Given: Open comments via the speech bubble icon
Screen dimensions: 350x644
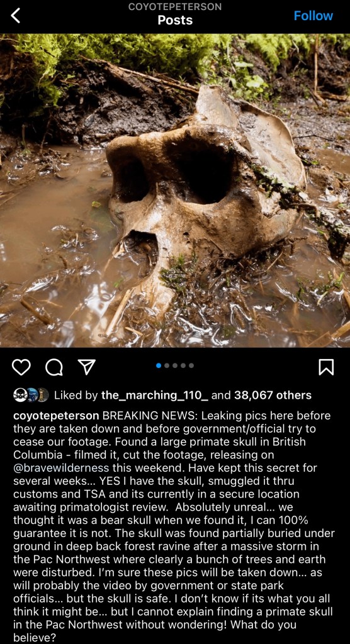Looking at the screenshot, I should pos(54,367).
